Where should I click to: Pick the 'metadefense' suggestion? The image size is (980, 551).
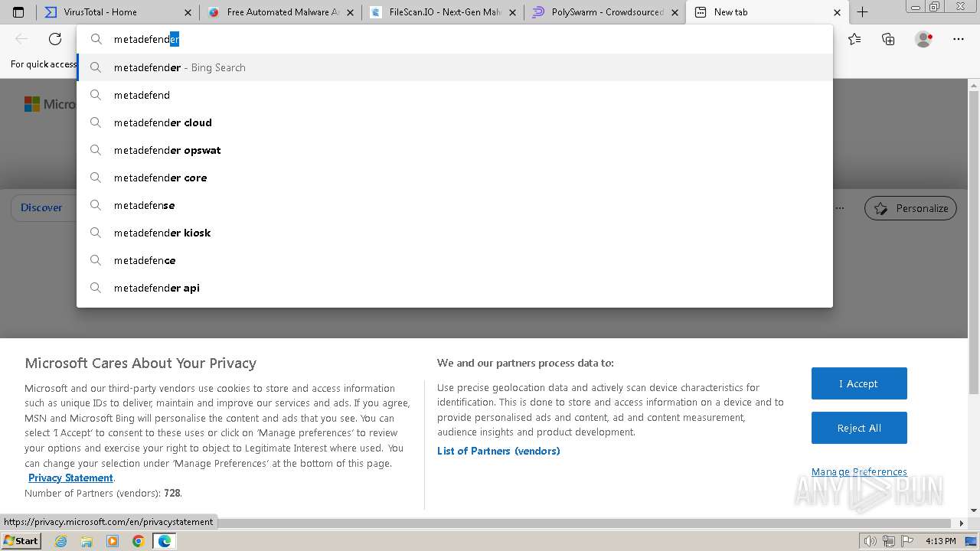click(x=455, y=205)
